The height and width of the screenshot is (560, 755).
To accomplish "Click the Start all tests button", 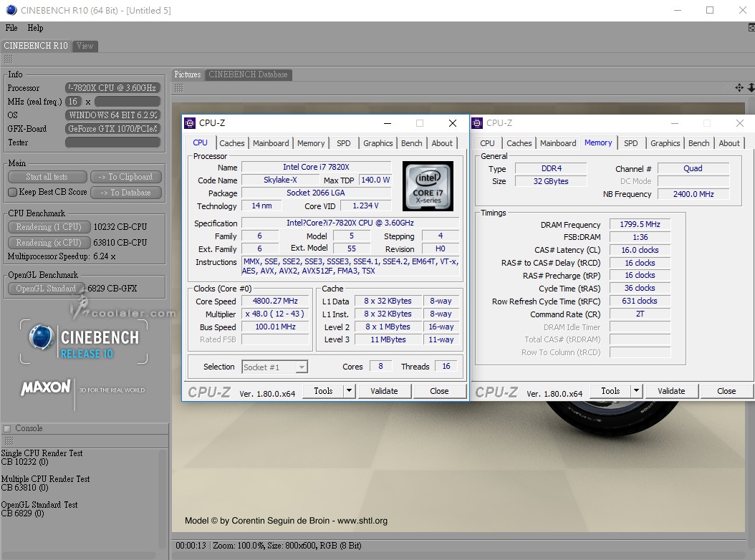I will tap(47, 177).
